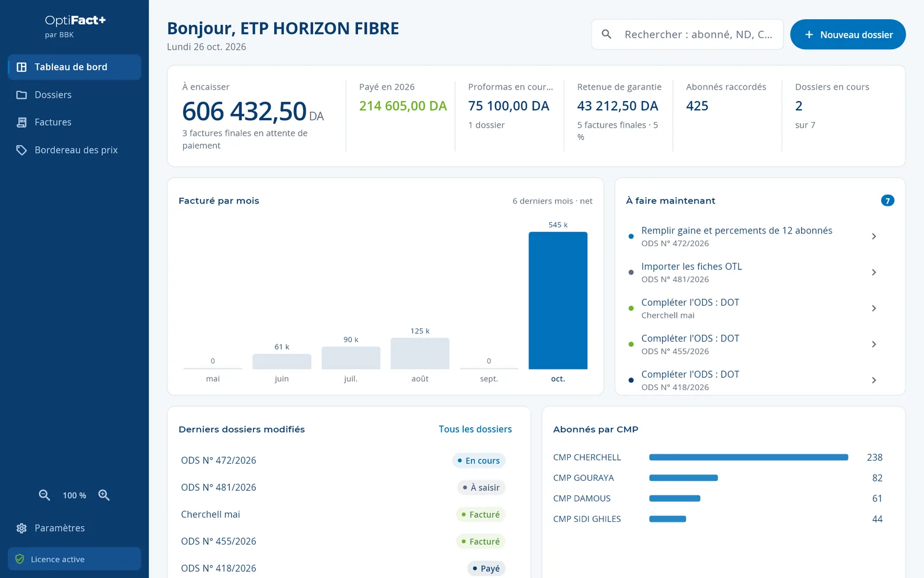Click the Payé status badge

click(x=486, y=569)
